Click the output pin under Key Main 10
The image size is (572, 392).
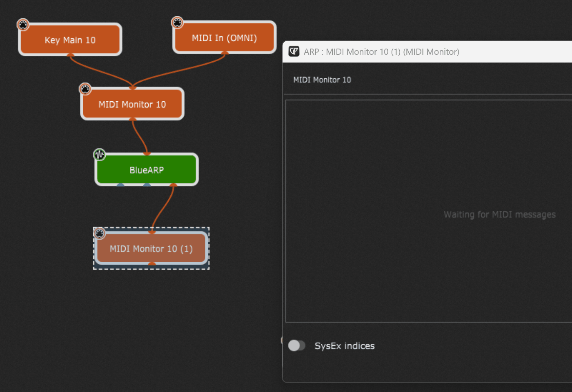click(71, 55)
